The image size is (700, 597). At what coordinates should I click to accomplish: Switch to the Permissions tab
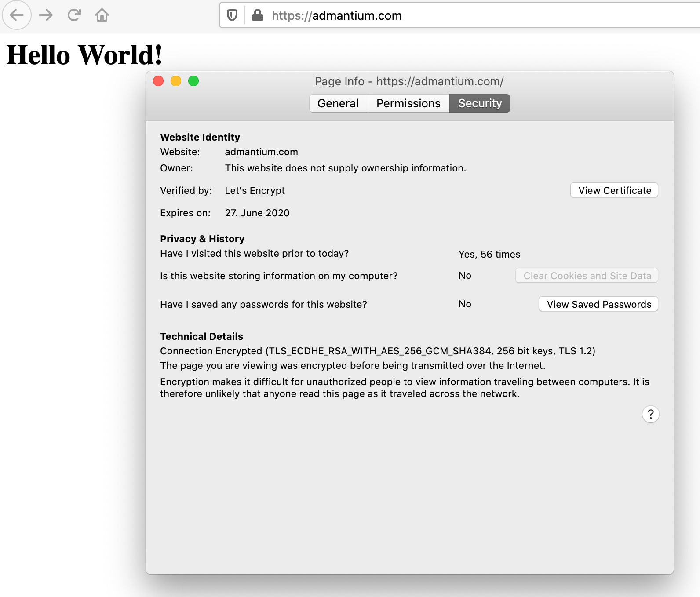(408, 103)
